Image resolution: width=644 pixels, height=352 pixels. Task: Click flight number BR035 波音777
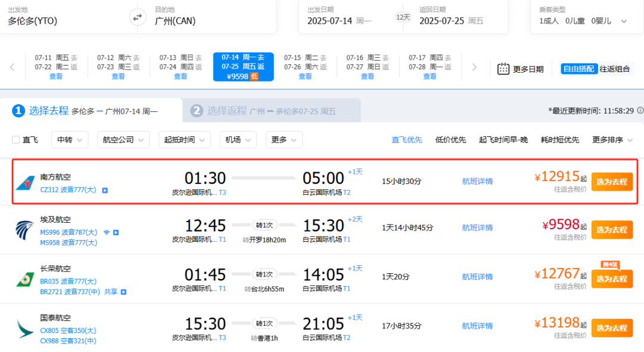(68, 282)
